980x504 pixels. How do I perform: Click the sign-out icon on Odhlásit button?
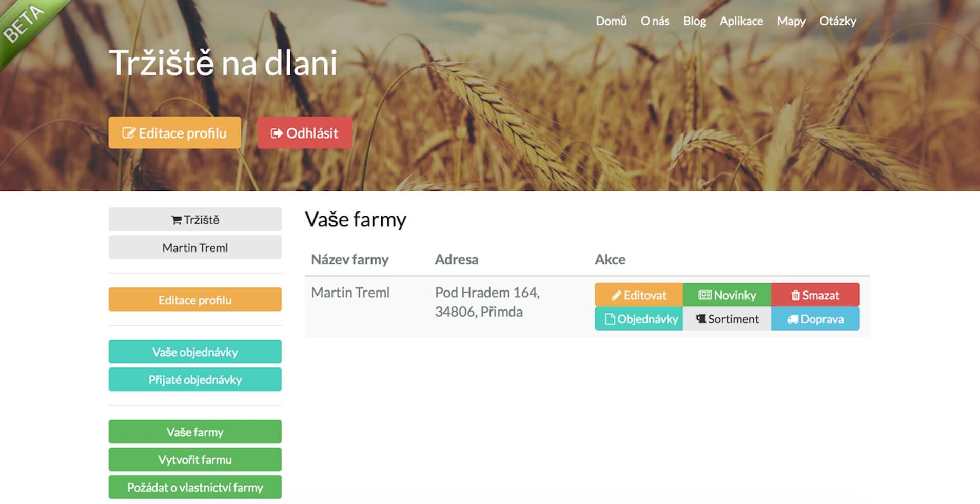[x=277, y=133]
